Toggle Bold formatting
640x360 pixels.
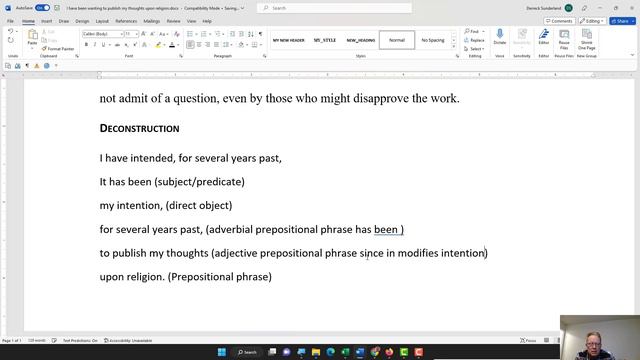(x=86, y=44)
